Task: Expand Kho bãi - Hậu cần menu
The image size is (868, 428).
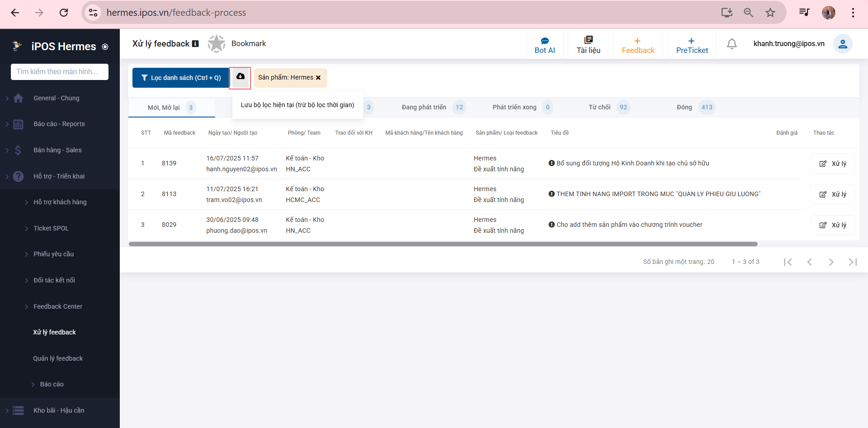Action: click(x=60, y=410)
